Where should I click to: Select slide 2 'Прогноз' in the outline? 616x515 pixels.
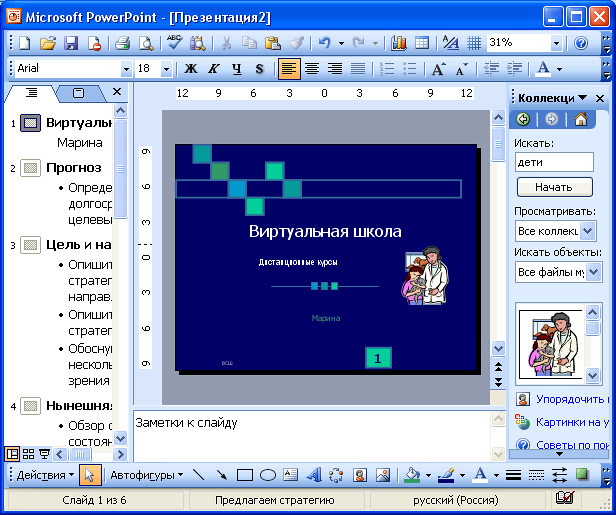pos(73,168)
